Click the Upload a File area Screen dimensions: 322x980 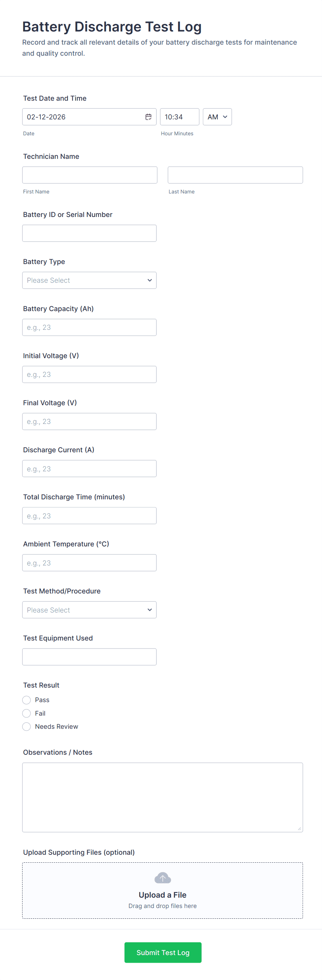click(x=162, y=895)
